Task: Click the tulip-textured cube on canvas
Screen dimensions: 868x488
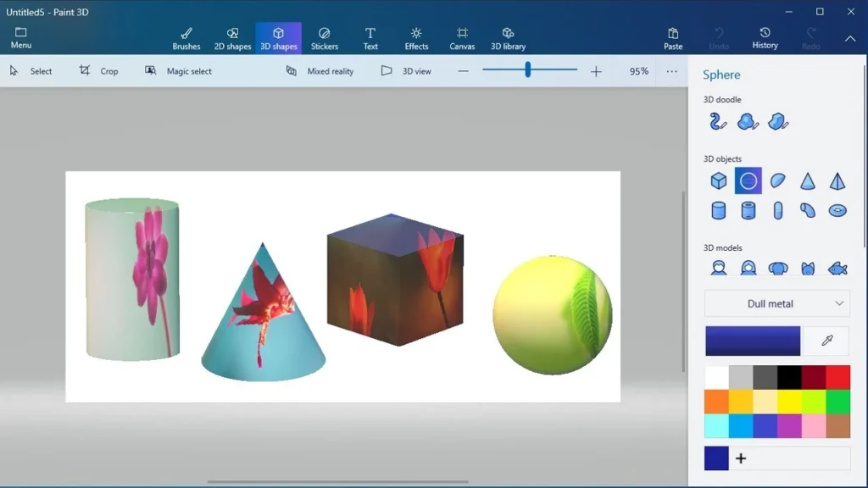Action: coord(395,280)
